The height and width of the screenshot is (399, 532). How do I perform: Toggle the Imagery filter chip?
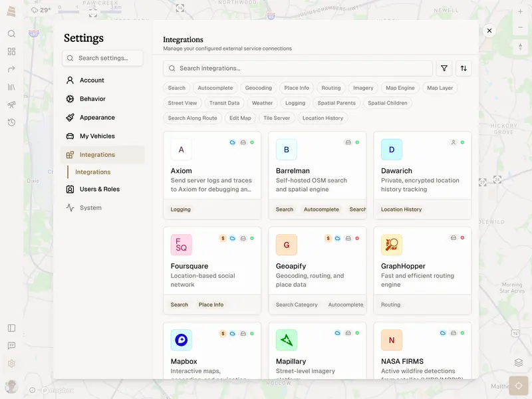pyautogui.click(x=363, y=88)
